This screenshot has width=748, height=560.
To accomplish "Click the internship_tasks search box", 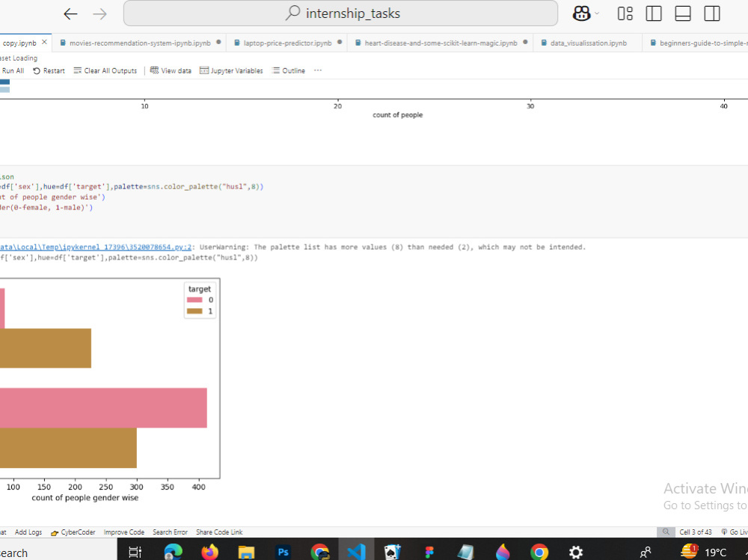I will pyautogui.click(x=340, y=13).
